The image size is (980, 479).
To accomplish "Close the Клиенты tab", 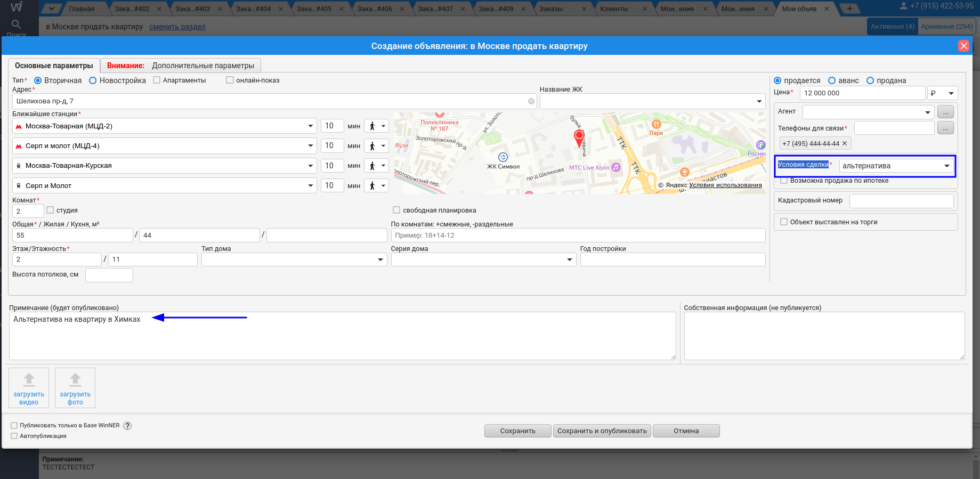I will point(645,9).
